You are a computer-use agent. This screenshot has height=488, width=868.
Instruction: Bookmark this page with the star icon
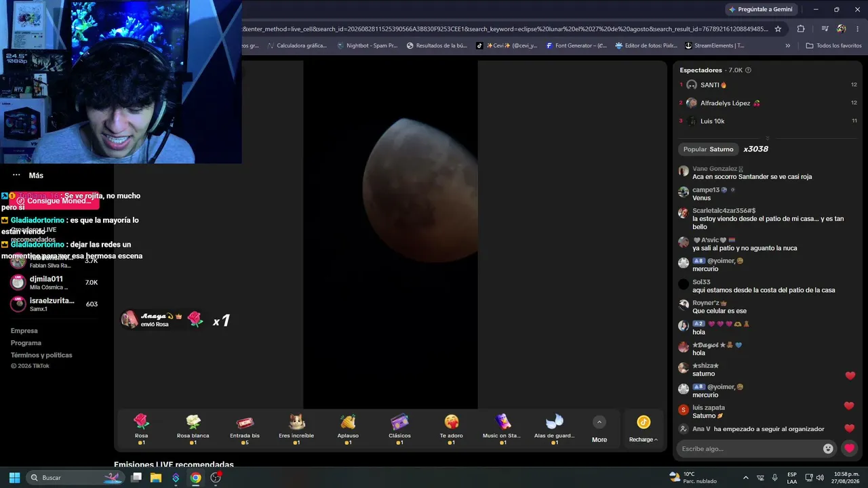pos(778,28)
